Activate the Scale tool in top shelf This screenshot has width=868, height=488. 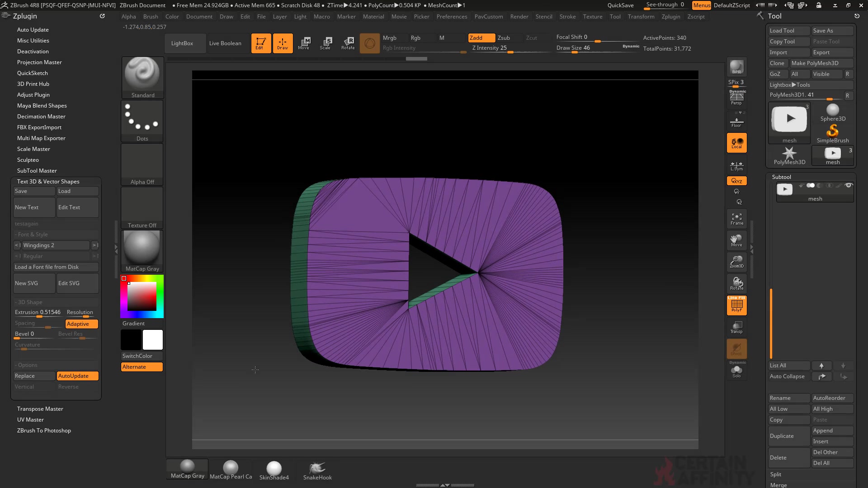pos(325,43)
